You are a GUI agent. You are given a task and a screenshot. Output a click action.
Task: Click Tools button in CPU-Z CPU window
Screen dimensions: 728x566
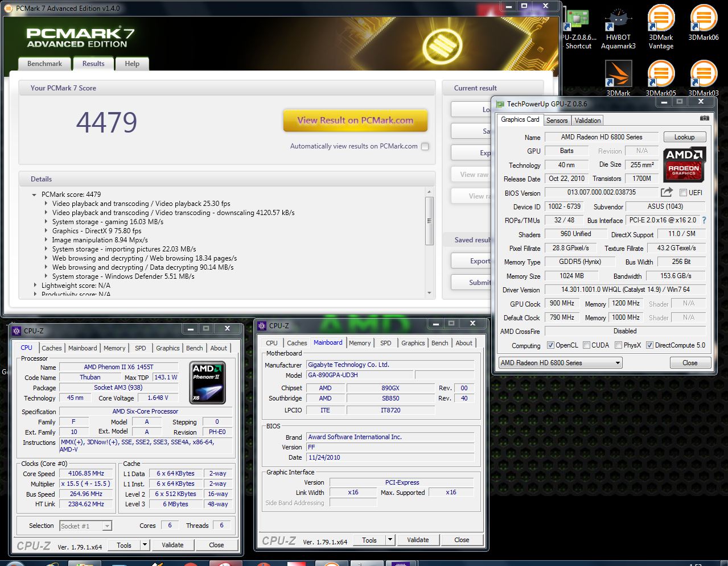[x=124, y=545]
